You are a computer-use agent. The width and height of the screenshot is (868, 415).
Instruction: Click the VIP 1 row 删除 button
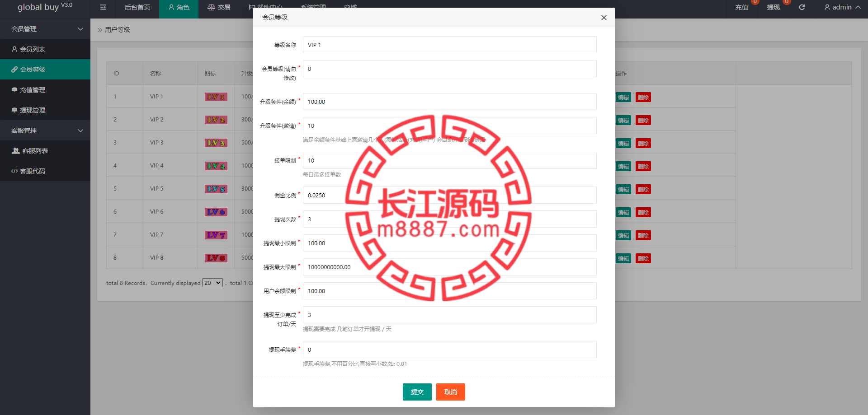pyautogui.click(x=643, y=97)
